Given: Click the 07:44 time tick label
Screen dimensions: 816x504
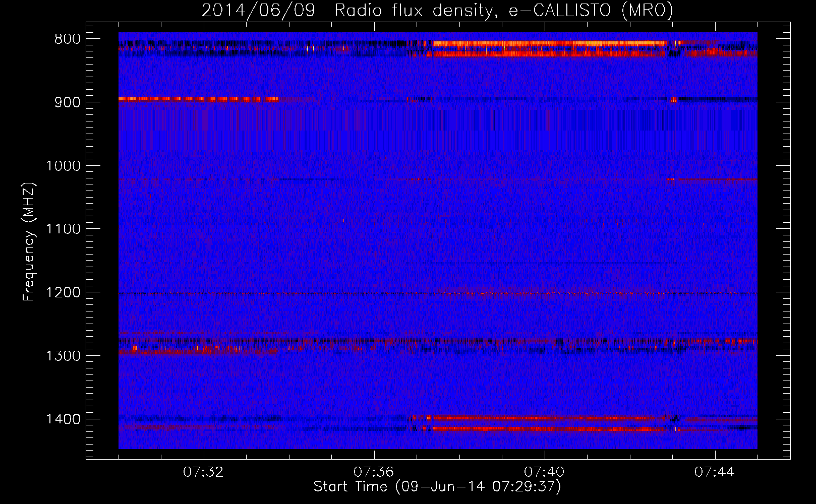Looking at the screenshot, I should click(x=715, y=472).
